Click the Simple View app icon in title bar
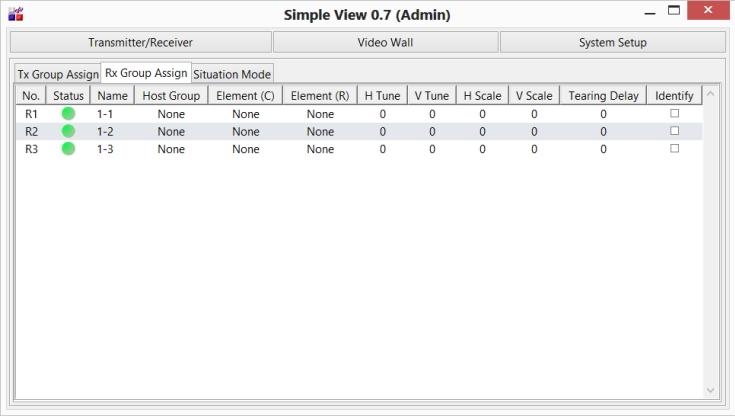The image size is (735, 416). [x=15, y=15]
